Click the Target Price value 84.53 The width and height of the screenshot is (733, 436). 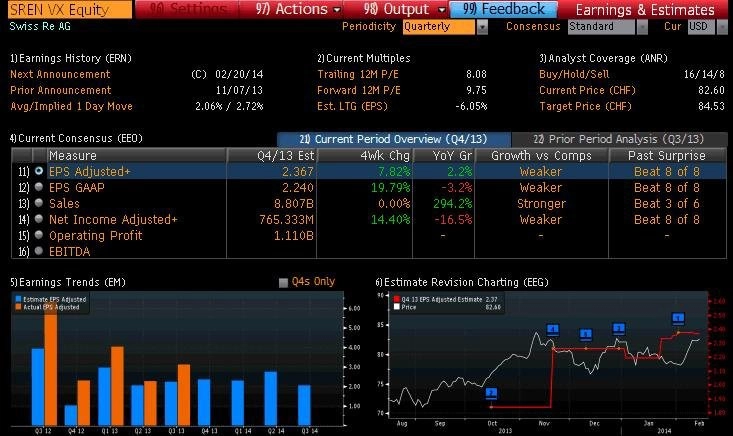[711, 107]
